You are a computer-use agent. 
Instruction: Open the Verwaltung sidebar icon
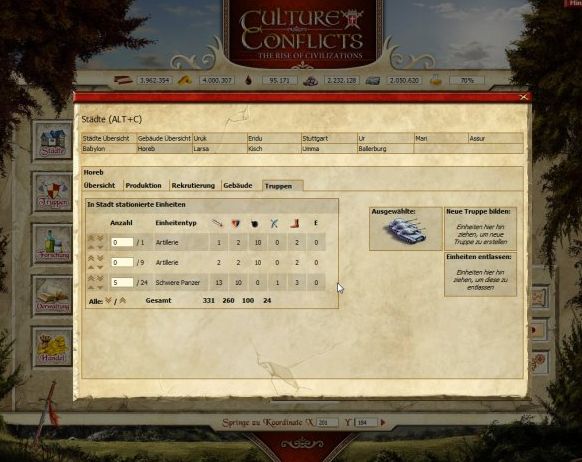tap(52, 296)
